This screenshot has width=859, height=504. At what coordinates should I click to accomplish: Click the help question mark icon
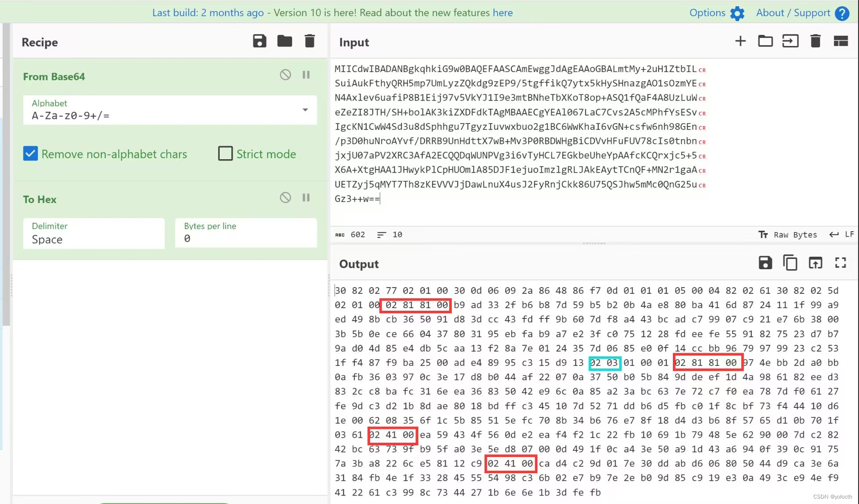[x=842, y=13]
